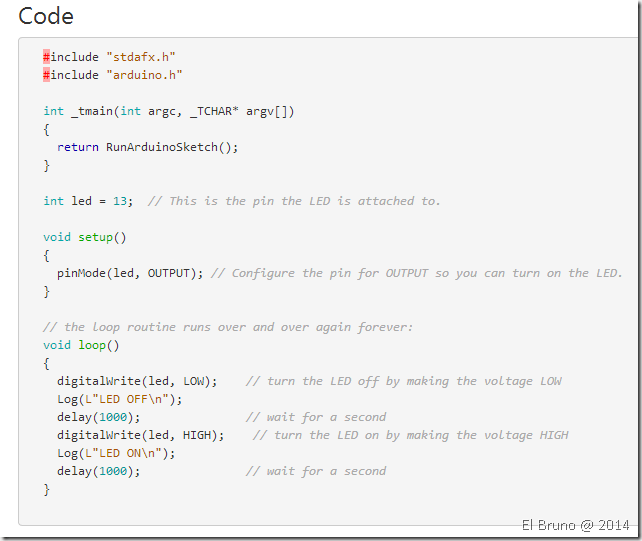Click the pinMode(led, OUTPUT) call
The height and width of the screenshot is (541, 642).
tap(130, 273)
